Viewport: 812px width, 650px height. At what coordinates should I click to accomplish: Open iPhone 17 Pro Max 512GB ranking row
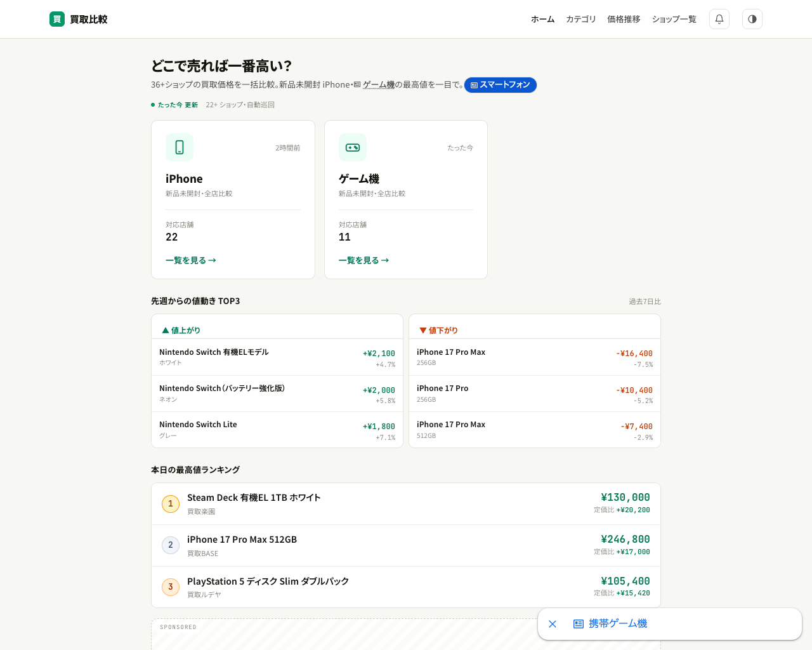(406, 546)
